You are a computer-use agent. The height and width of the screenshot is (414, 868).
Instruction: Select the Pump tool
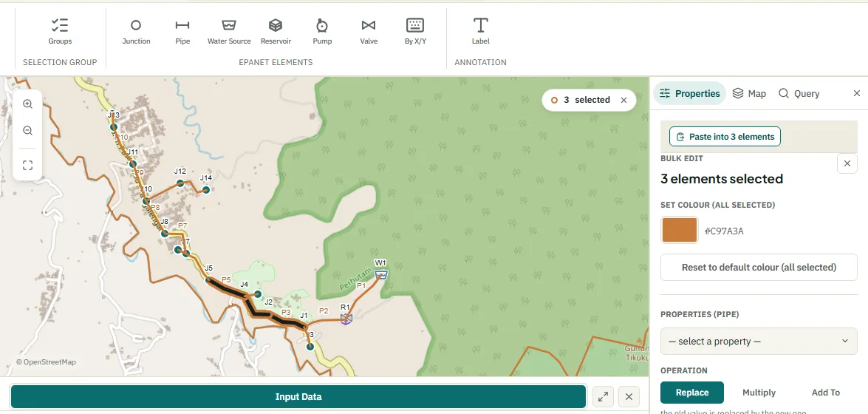322,32
